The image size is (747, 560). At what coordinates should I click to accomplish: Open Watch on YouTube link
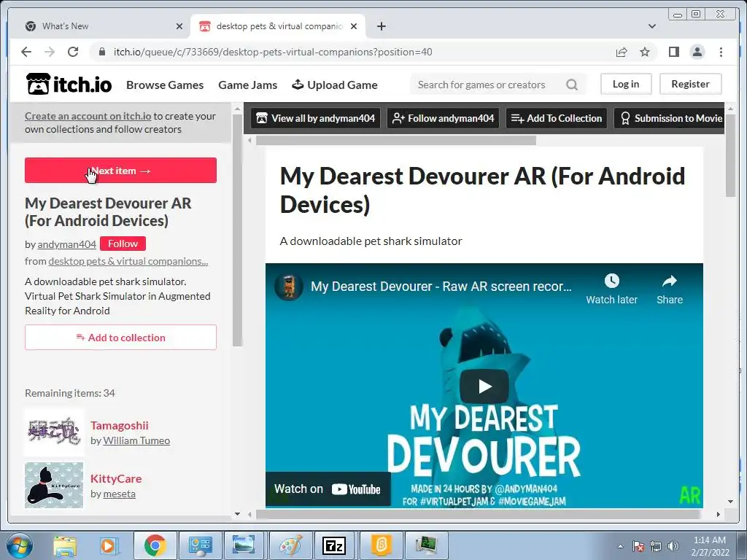point(328,489)
